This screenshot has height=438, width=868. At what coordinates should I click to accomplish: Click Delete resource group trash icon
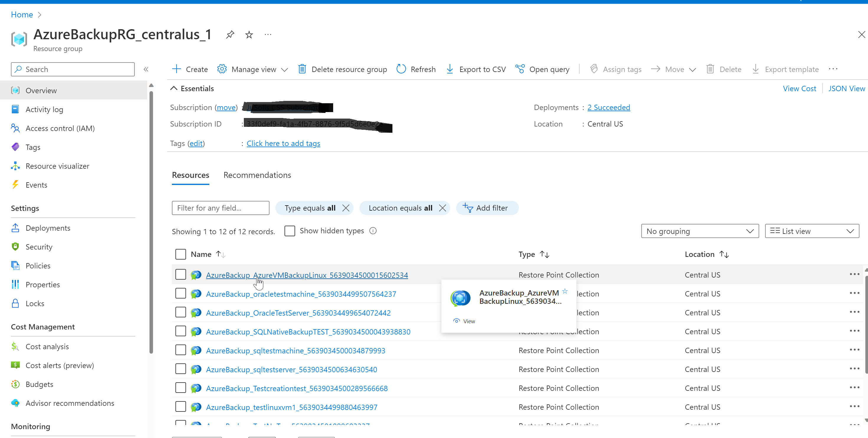pos(302,69)
